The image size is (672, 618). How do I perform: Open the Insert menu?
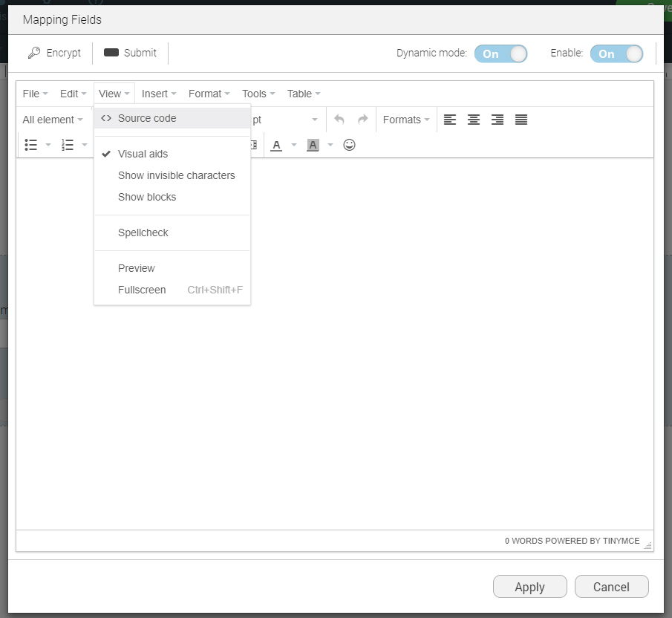(x=154, y=94)
